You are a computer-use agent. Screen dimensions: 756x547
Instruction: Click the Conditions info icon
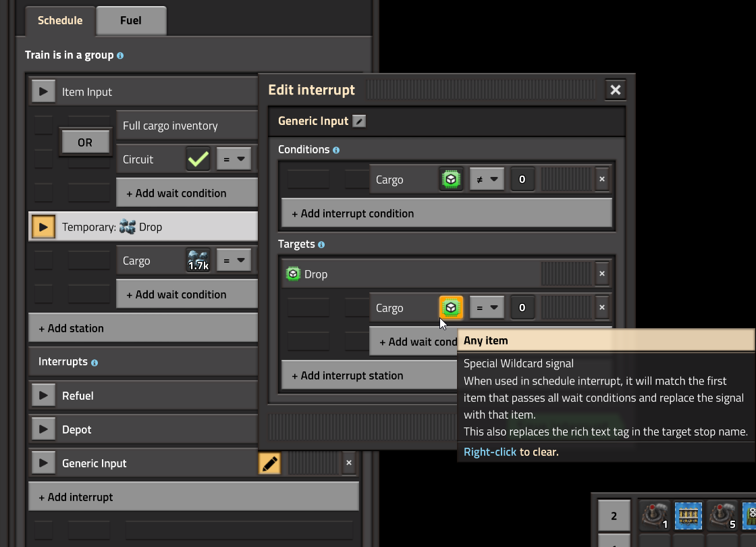[x=336, y=150]
